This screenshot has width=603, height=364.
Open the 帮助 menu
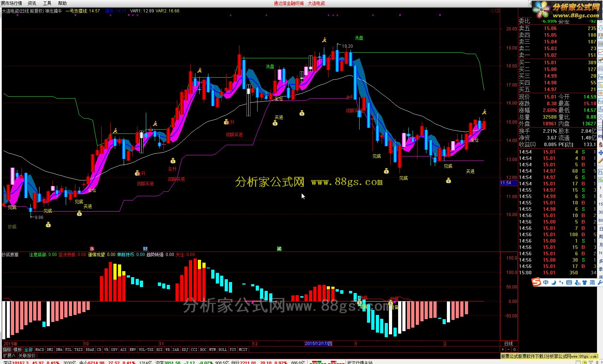click(x=62, y=3)
